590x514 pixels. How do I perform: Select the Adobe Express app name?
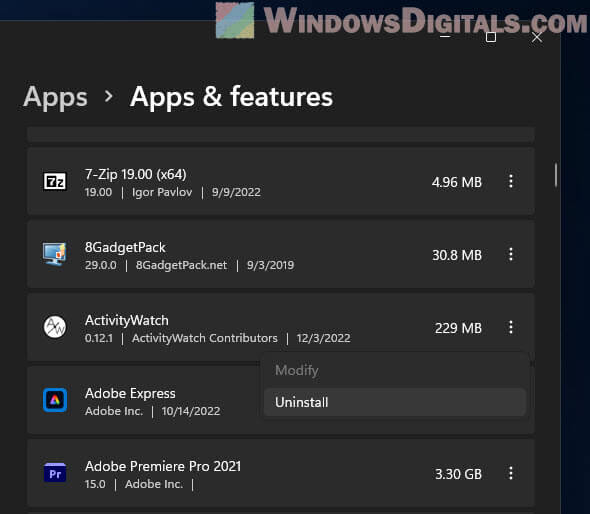130,394
